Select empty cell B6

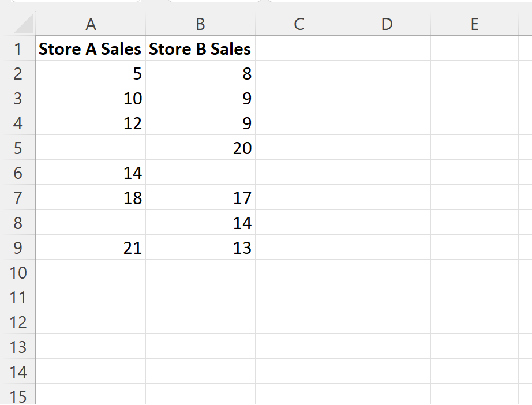click(x=200, y=172)
